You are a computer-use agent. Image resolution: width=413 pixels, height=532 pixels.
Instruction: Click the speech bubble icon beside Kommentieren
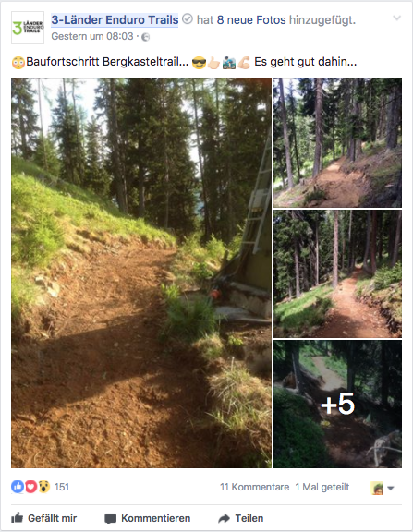pos(110,518)
